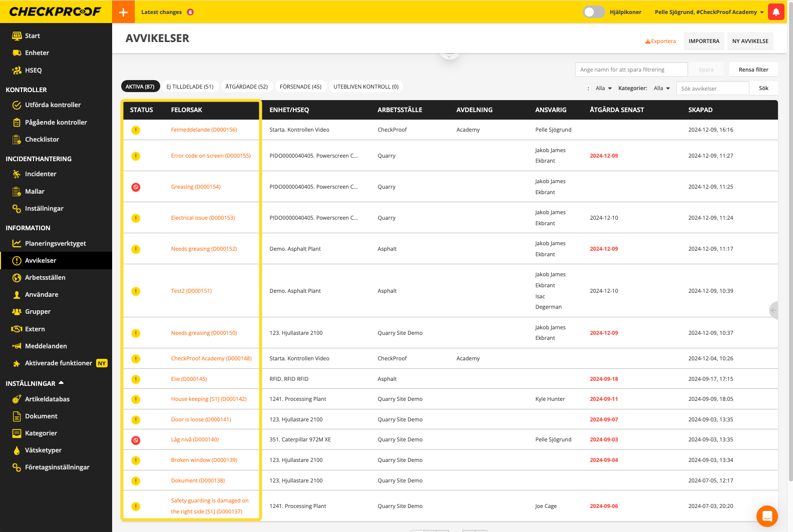Open the chat support bubble icon
Screen dimensions: 793x532
coord(766,516)
